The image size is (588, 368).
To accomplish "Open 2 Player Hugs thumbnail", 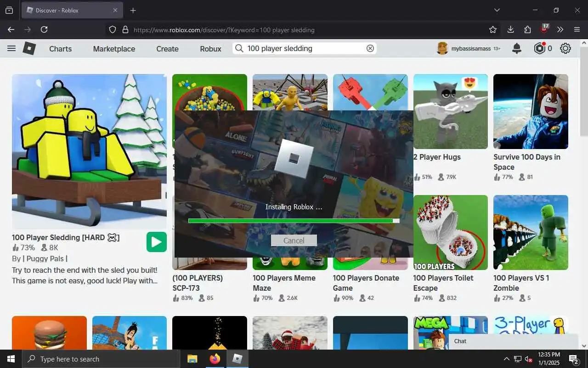I will [451, 111].
